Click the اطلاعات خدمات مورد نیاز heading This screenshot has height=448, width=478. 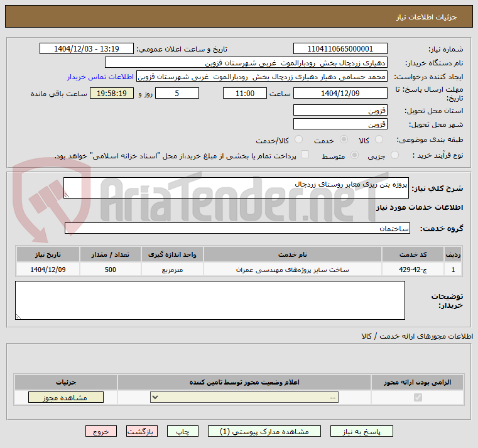tap(419, 207)
